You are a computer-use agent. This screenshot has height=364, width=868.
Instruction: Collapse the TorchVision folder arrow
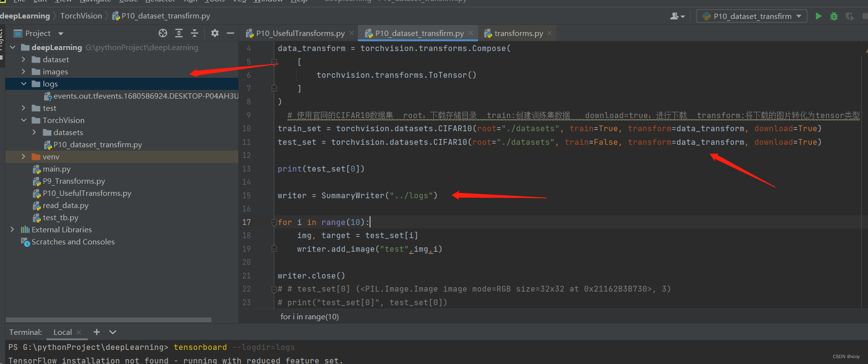coord(23,120)
